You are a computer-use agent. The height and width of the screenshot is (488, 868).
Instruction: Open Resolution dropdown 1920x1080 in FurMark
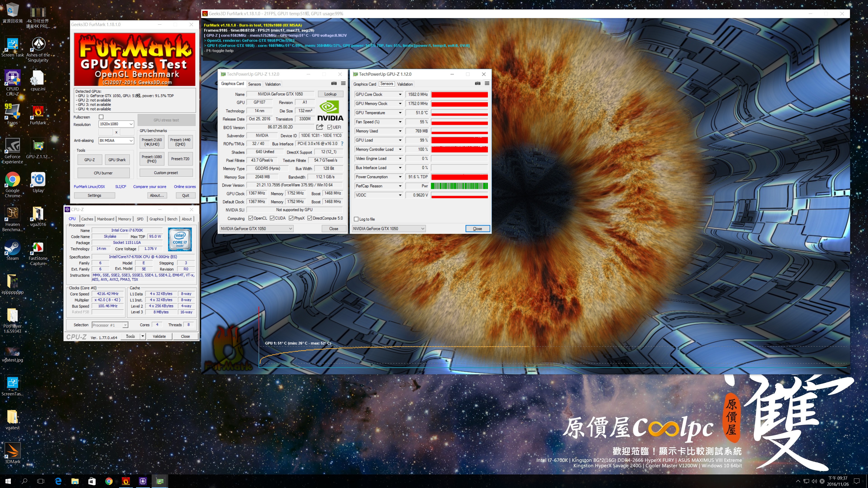[116, 124]
